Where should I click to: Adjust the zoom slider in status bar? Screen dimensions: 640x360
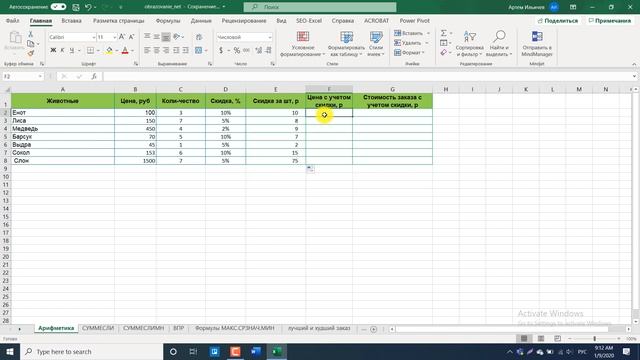coord(595,338)
